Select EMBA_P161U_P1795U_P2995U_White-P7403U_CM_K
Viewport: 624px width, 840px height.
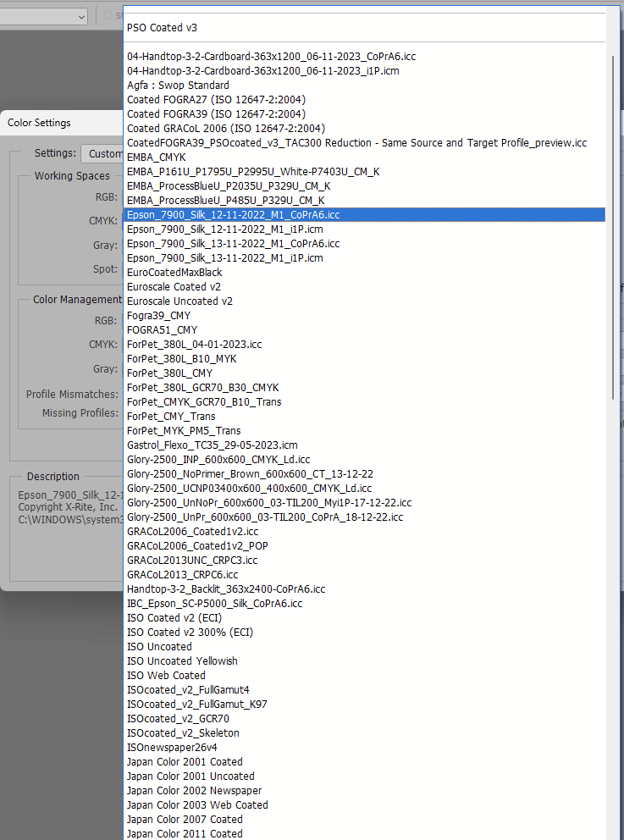tap(364, 172)
